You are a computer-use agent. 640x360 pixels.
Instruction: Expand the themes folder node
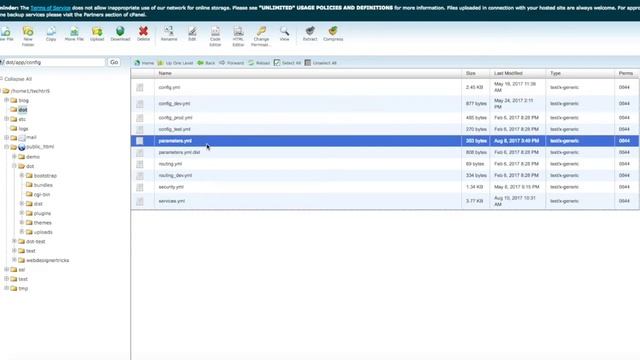pos(22,222)
